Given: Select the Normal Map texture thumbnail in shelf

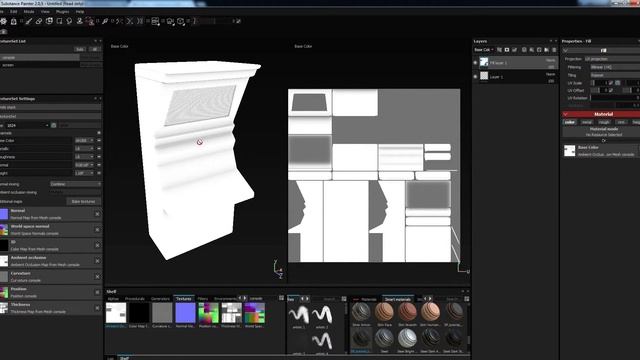Looking at the screenshot, I should (x=185, y=313).
